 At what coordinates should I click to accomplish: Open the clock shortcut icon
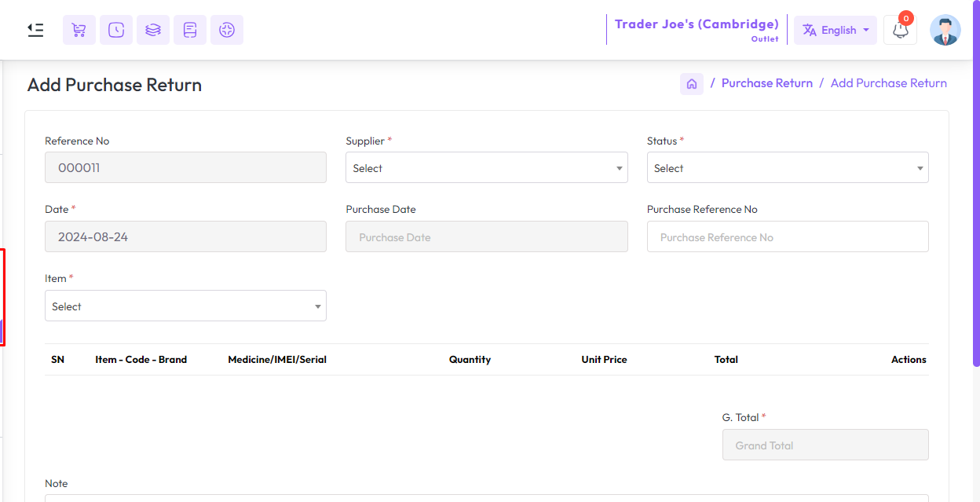click(116, 30)
